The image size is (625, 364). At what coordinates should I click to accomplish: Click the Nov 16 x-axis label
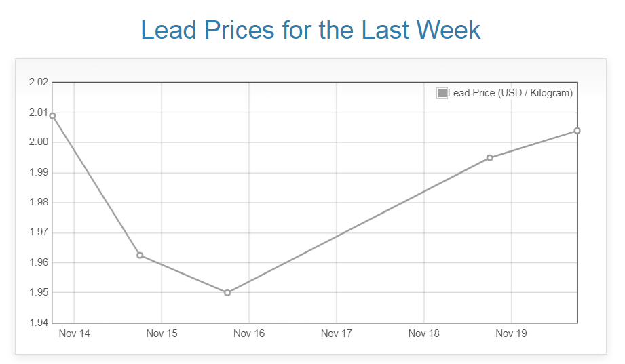249,333
